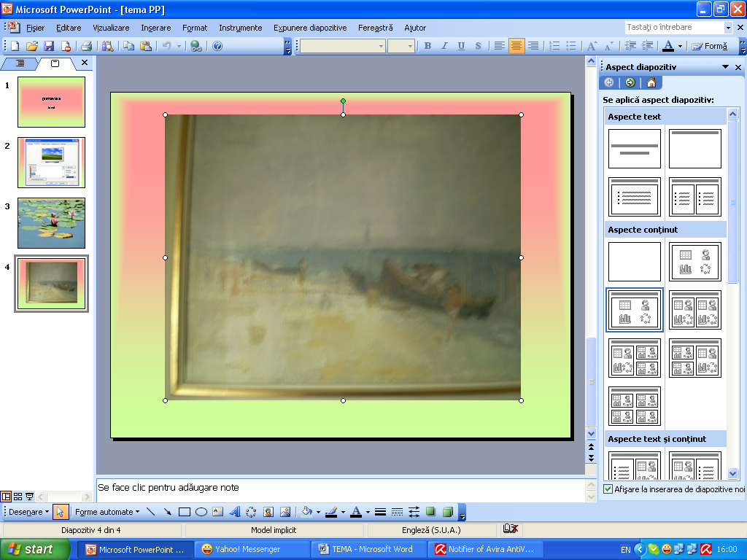Image resolution: width=747 pixels, height=560 pixels.
Task: Align text right
Action: click(x=533, y=46)
